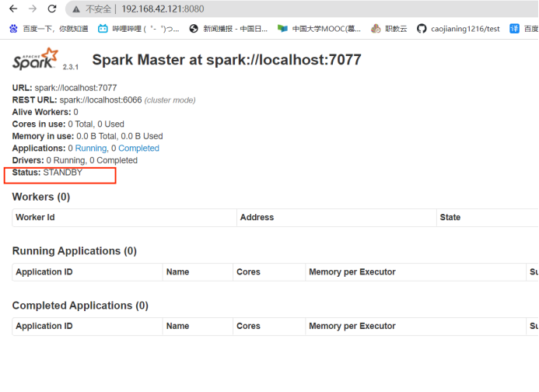Click the 新闻播报 bookmark label
The height and width of the screenshot is (392, 539).
coord(235,29)
